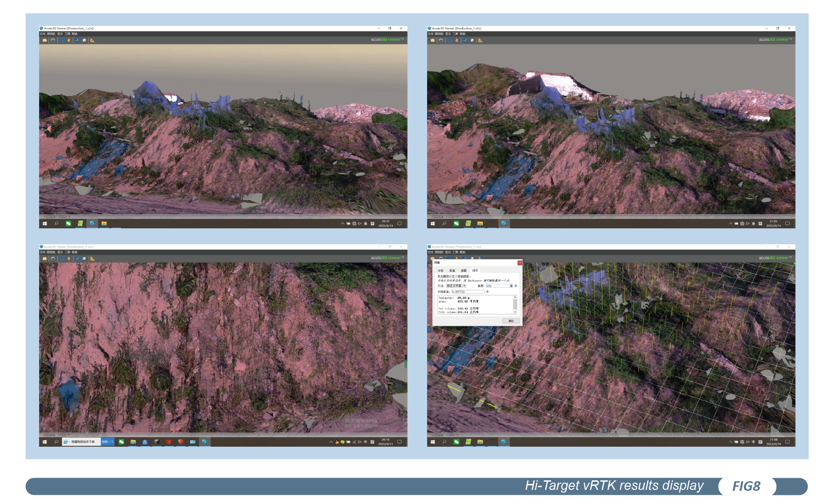Click the open folder icon in top-left viewer

(45, 40)
